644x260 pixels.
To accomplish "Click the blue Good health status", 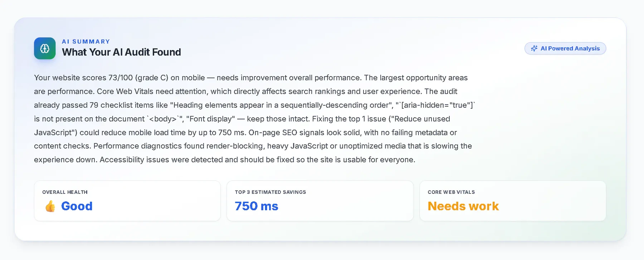I will pyautogui.click(x=77, y=206).
